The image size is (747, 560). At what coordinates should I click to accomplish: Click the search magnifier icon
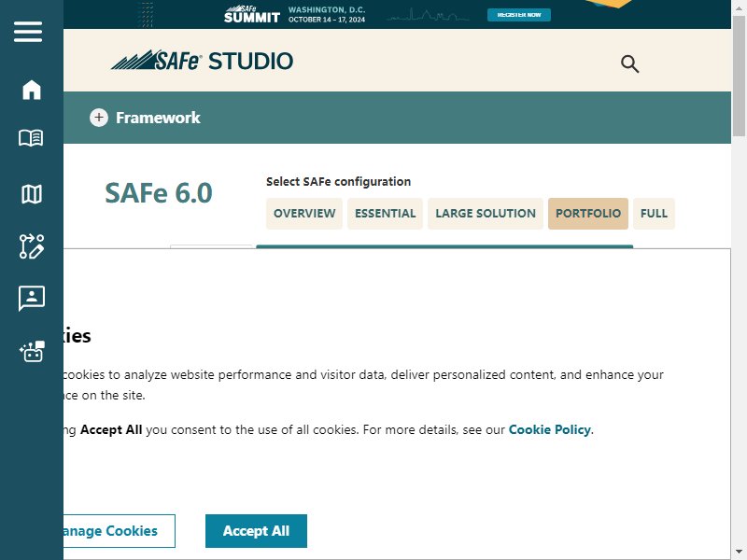[629, 63]
